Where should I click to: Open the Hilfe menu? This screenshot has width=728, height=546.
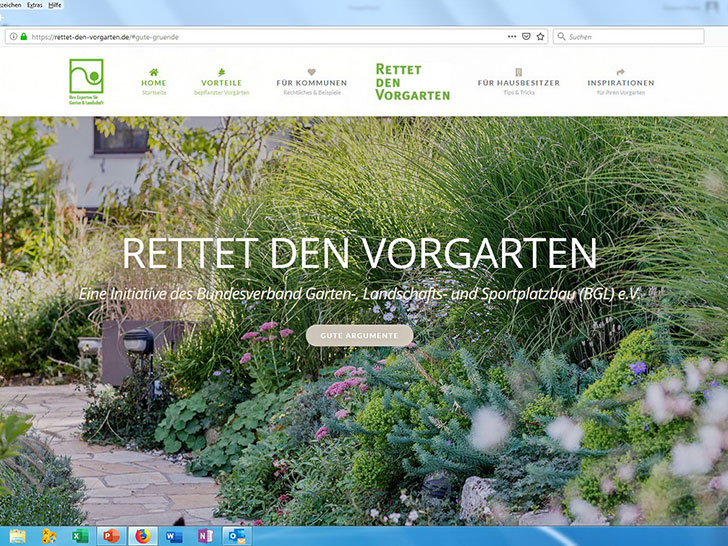click(55, 5)
